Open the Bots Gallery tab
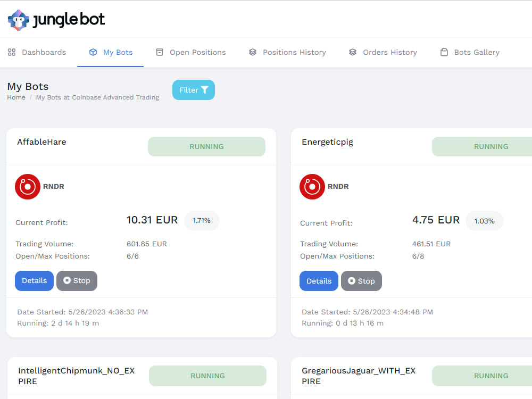Screen dimensions: 532x399 [x=476, y=52]
